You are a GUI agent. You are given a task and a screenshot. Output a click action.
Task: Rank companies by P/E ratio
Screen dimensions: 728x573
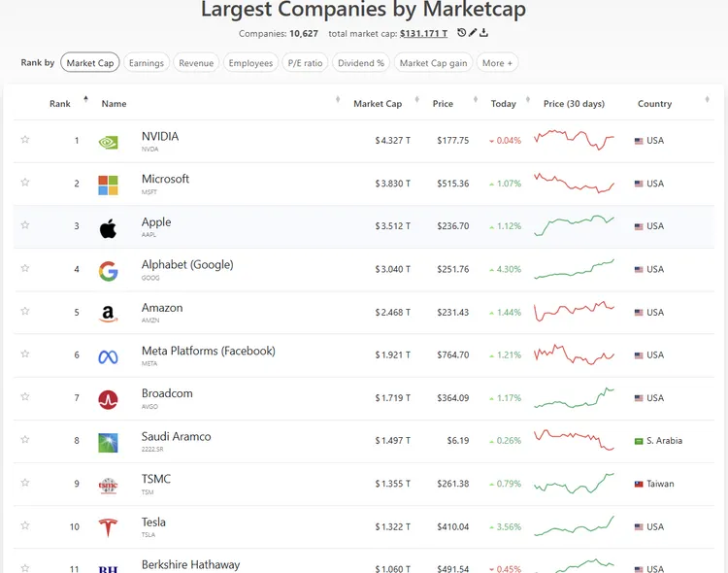pos(305,63)
